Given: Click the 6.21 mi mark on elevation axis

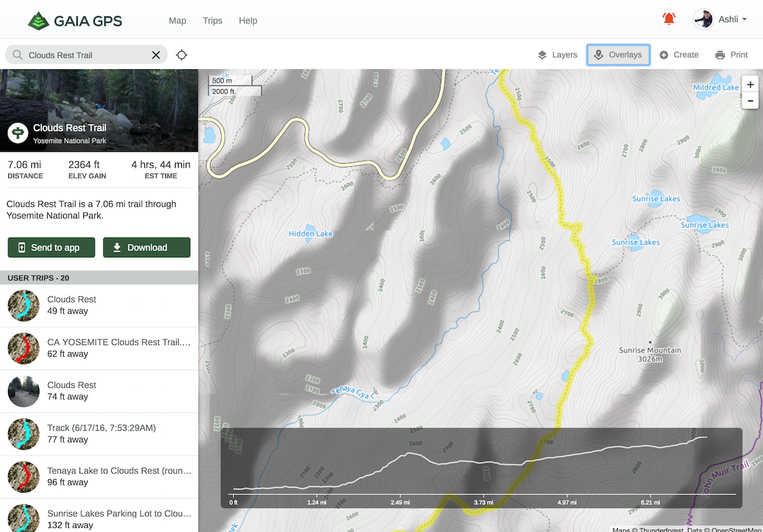Looking at the screenshot, I should [650, 502].
